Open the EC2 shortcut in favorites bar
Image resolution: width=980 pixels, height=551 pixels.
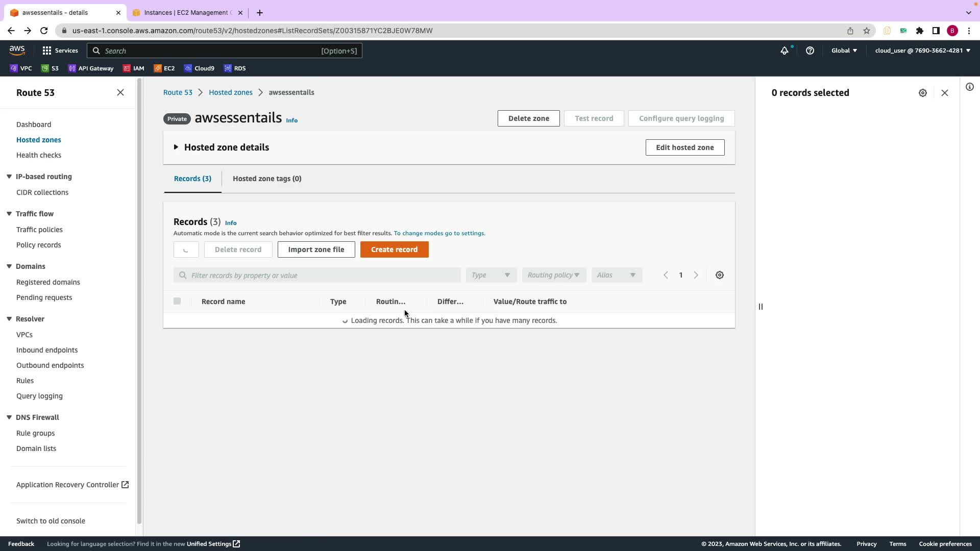[x=164, y=68]
